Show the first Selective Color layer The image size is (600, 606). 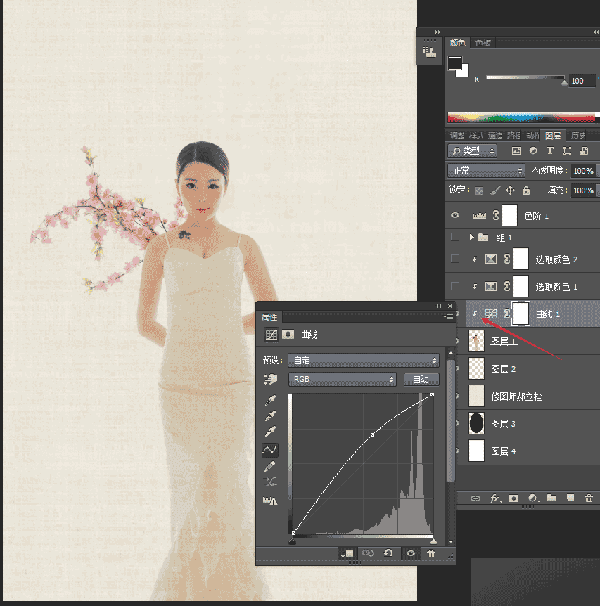(x=455, y=286)
